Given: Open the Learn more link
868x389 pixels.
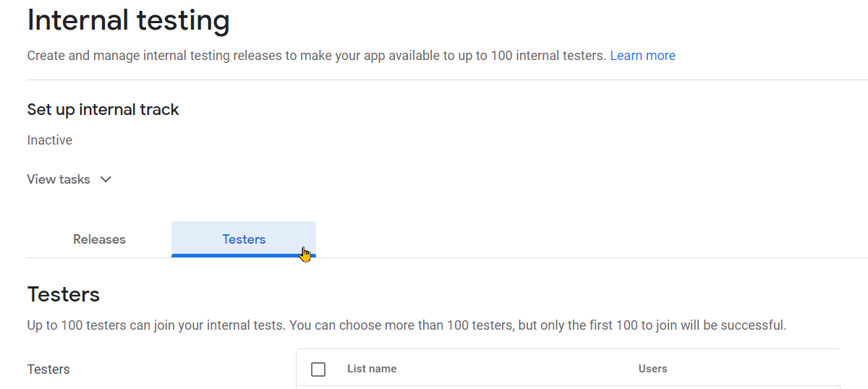Looking at the screenshot, I should [x=642, y=56].
